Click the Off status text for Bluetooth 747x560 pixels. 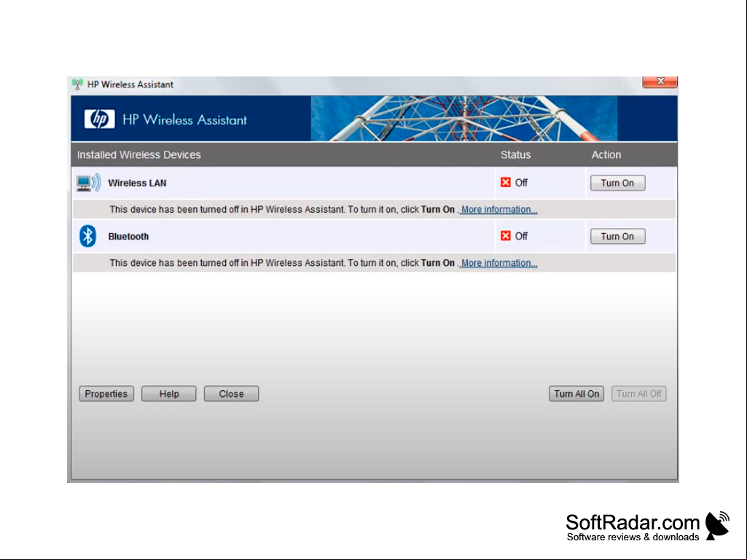(x=521, y=236)
